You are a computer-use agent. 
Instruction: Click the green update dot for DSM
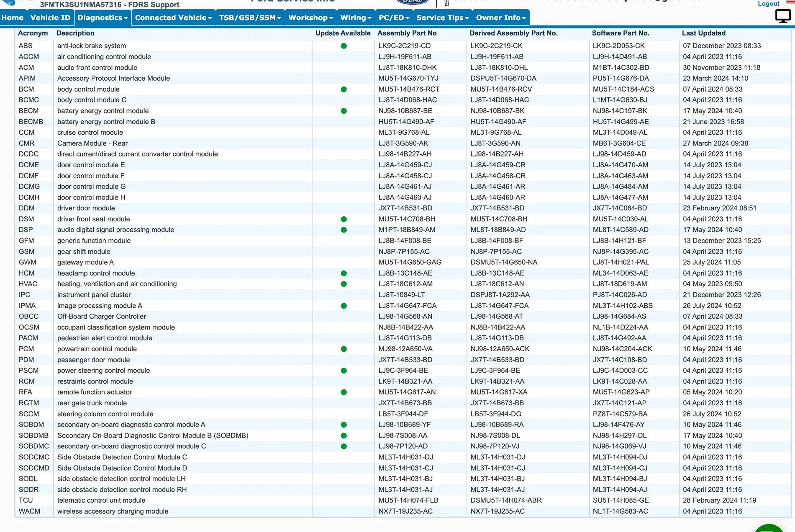coord(344,219)
